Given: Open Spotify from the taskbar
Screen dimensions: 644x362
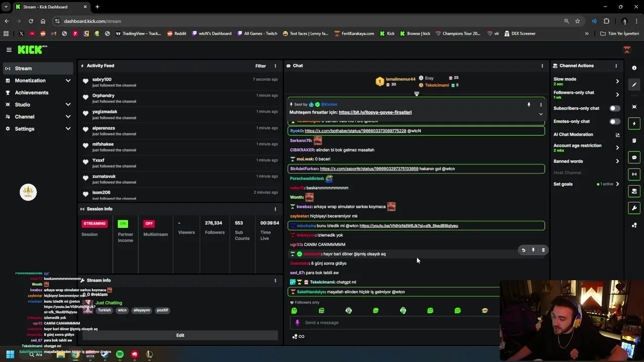Looking at the screenshot, I should (x=120, y=354).
